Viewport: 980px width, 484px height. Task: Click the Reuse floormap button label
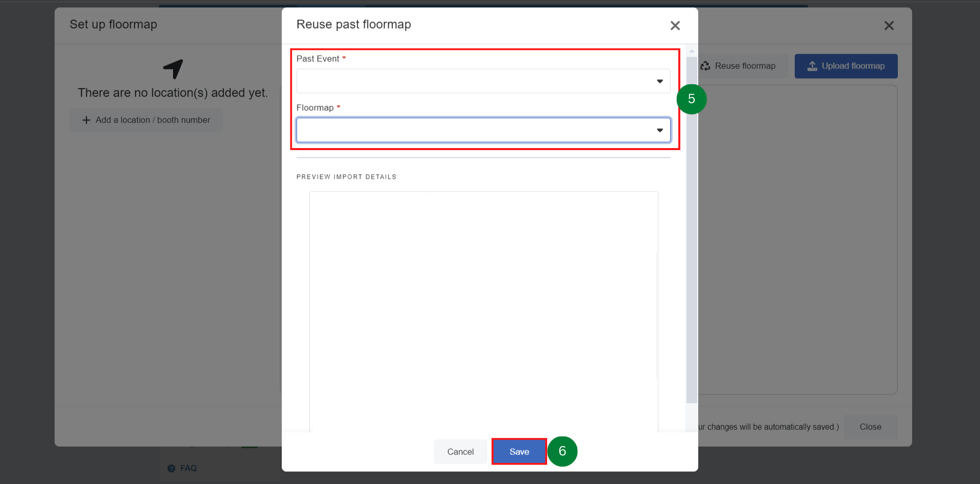click(x=745, y=66)
